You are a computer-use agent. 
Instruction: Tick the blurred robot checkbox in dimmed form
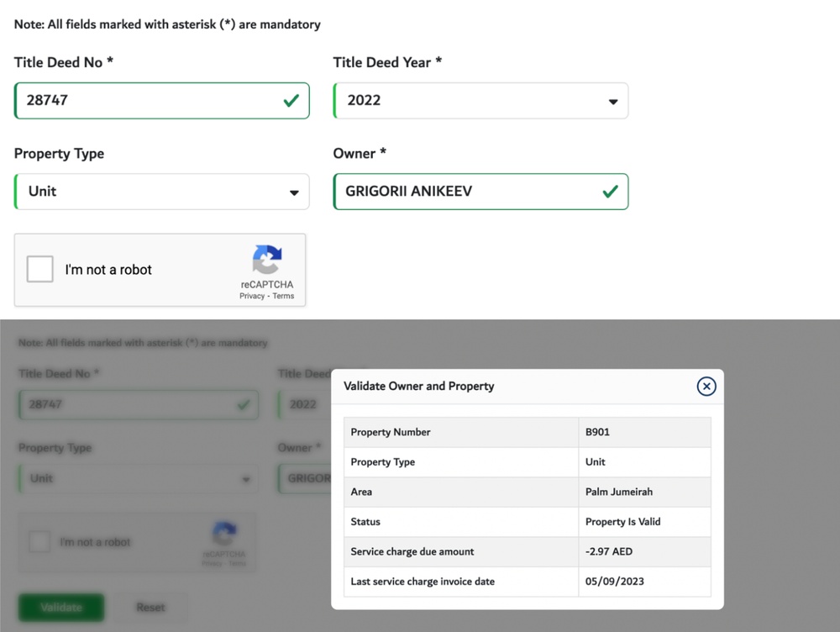39,542
